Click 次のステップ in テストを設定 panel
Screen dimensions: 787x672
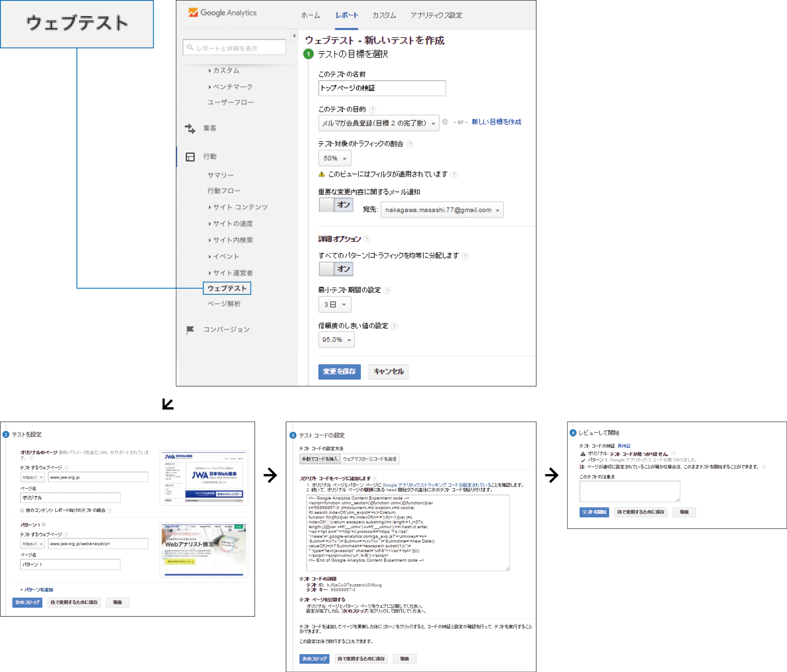[27, 602]
